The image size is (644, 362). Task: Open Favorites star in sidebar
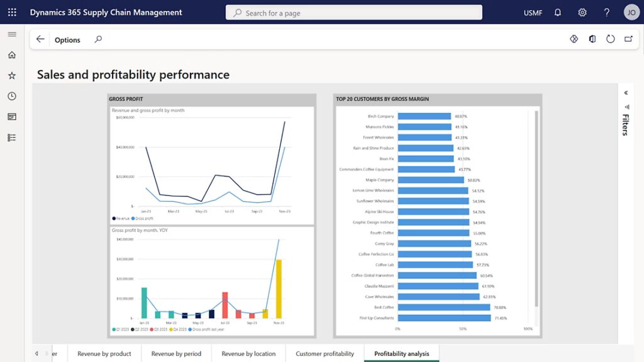coord(12,75)
